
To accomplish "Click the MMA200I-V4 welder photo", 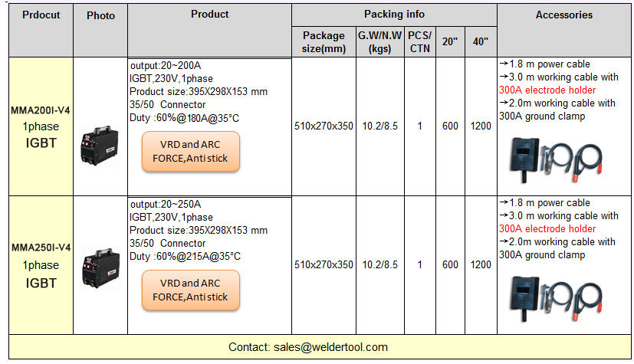I will (100, 143).
